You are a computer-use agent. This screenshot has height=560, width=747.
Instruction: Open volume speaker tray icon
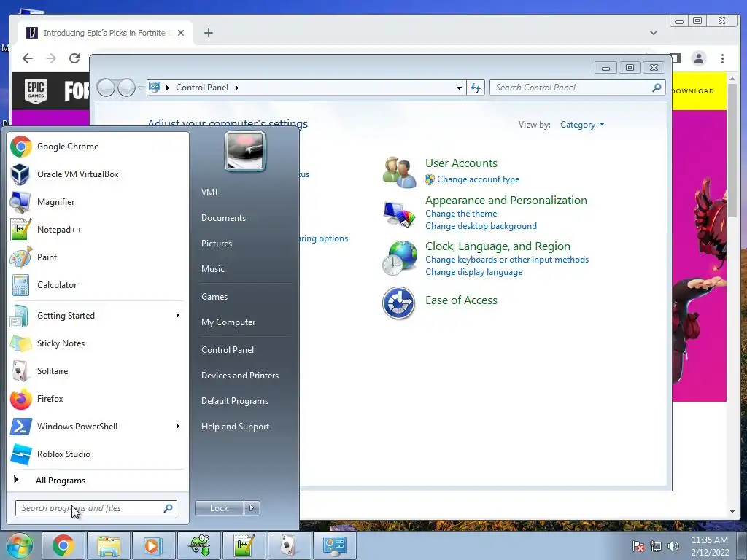pos(673,546)
